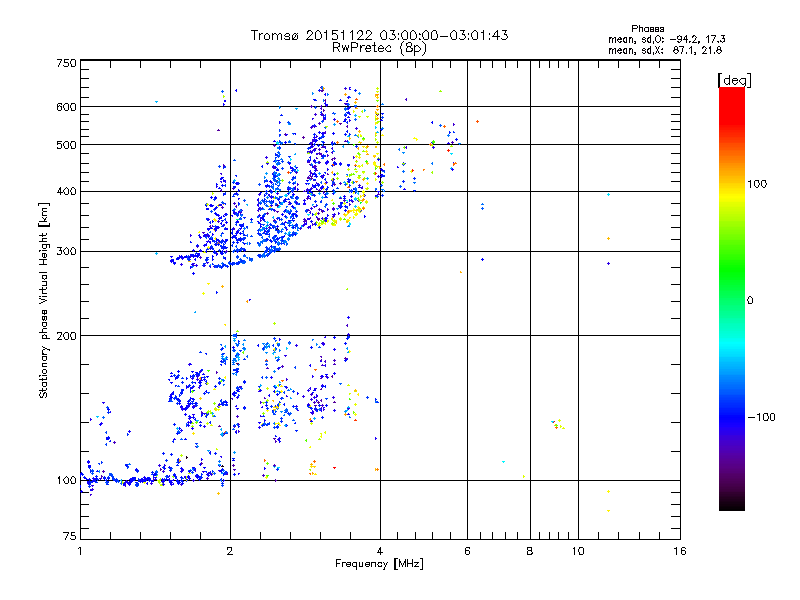Click the '[deg]' colorbar unit label
Screen dimensions: 800x600
(x=734, y=80)
